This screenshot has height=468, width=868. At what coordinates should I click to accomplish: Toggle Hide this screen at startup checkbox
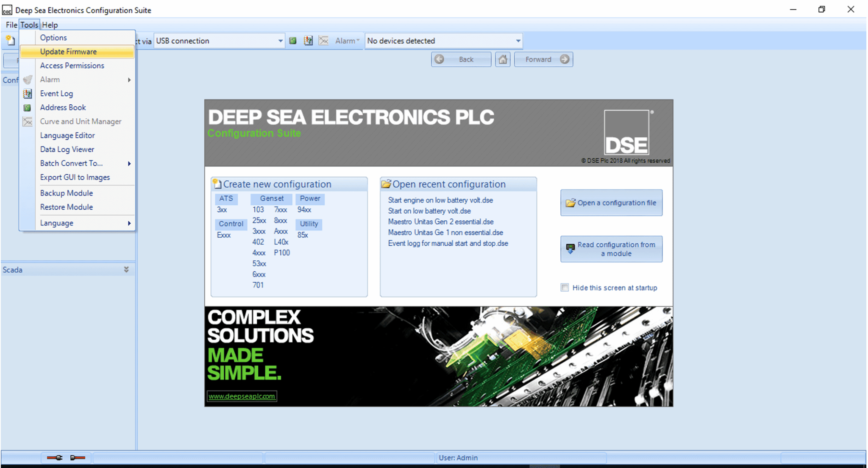point(565,288)
